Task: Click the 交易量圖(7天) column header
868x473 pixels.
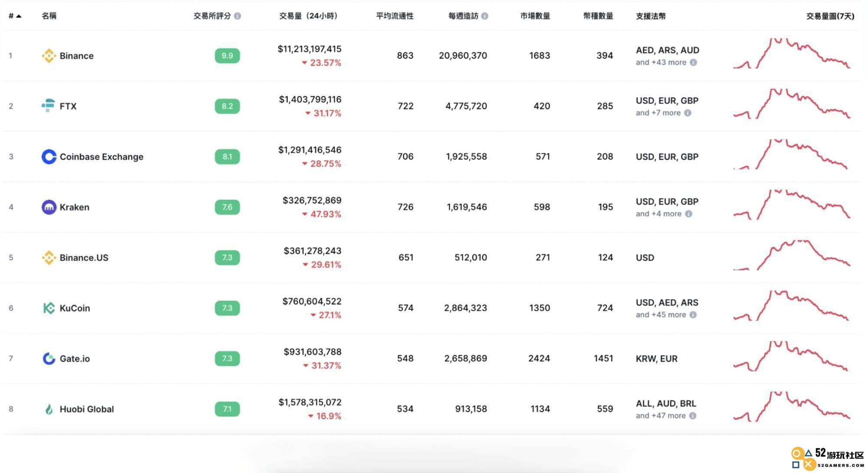Action: point(830,16)
